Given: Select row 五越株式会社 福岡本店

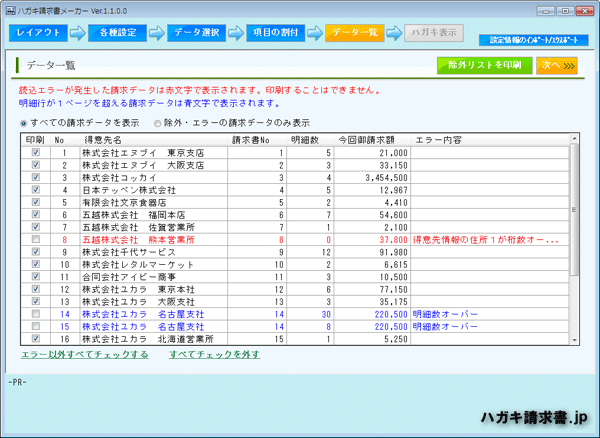Looking at the screenshot, I should point(295,215).
